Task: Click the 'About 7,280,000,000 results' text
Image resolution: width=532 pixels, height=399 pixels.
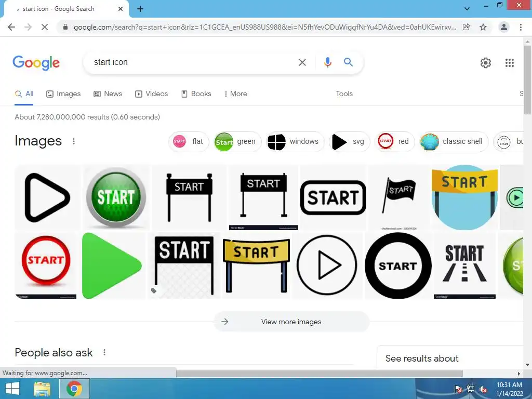Action: pyautogui.click(x=87, y=117)
